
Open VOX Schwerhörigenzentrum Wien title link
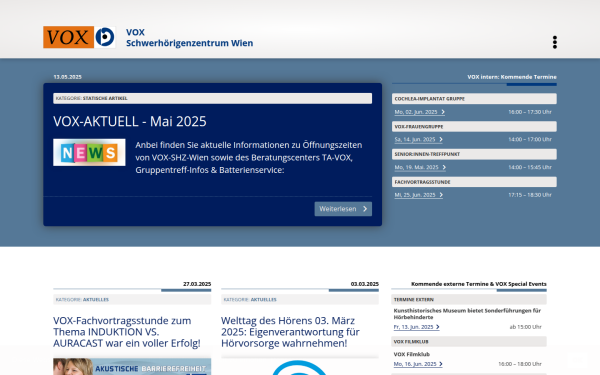click(189, 38)
